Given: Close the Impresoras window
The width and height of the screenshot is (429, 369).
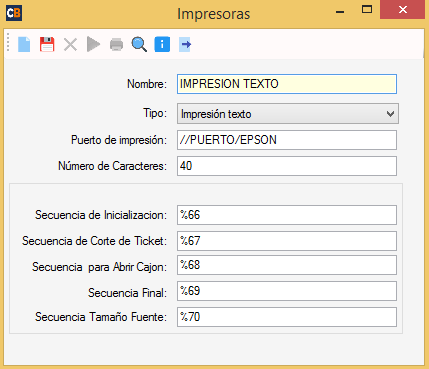Looking at the screenshot, I should point(403,10).
